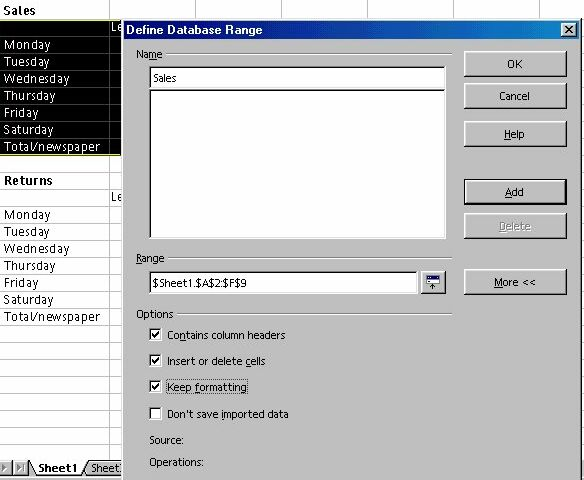Toggle the Contains column headers checkbox
This screenshot has height=480, width=584.
(155, 334)
